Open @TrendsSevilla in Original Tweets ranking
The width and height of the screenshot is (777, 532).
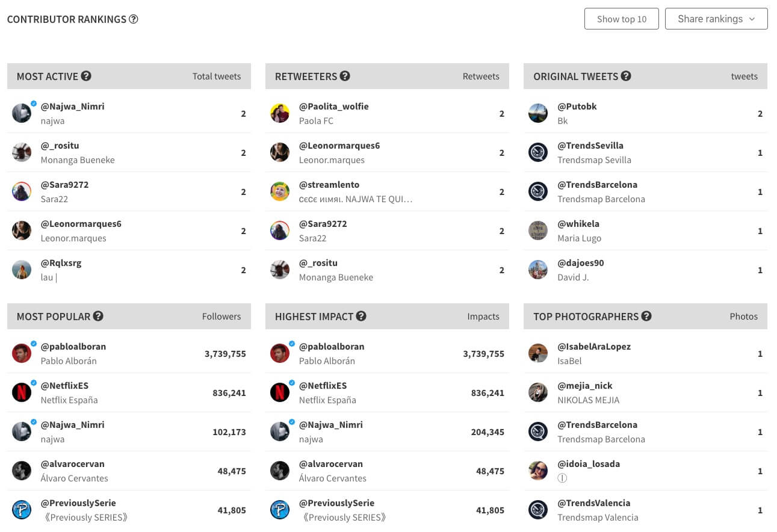[x=590, y=145]
